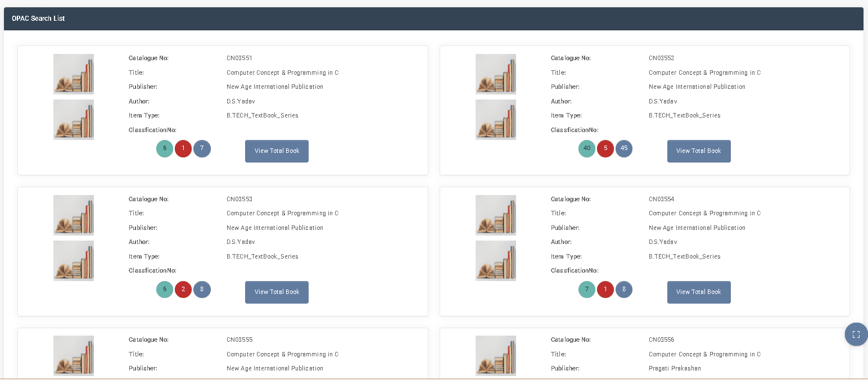This screenshot has width=868, height=380.
Task: Click author D.S.Yadav in CN03551 card
Action: pos(241,101)
